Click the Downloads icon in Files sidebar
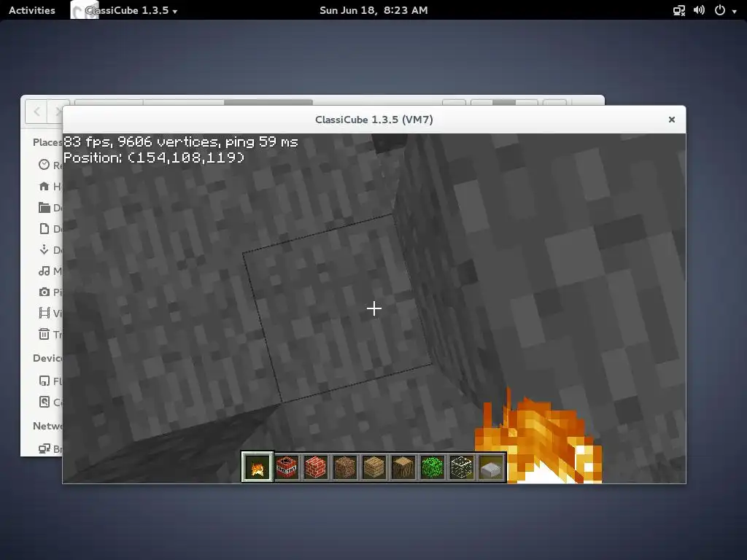This screenshot has height=560, width=747. (x=44, y=249)
